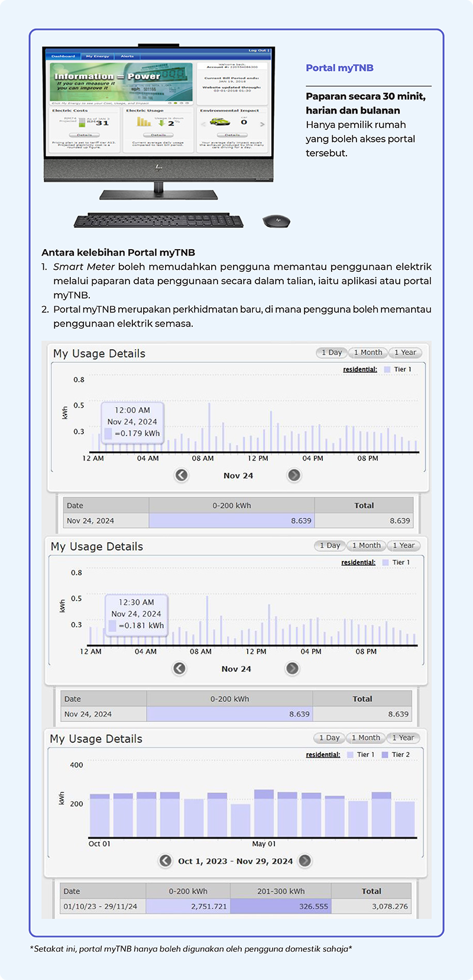Go to next day in 12:30 AM tooltip chart
This screenshot has width=473, height=980.
(x=292, y=668)
